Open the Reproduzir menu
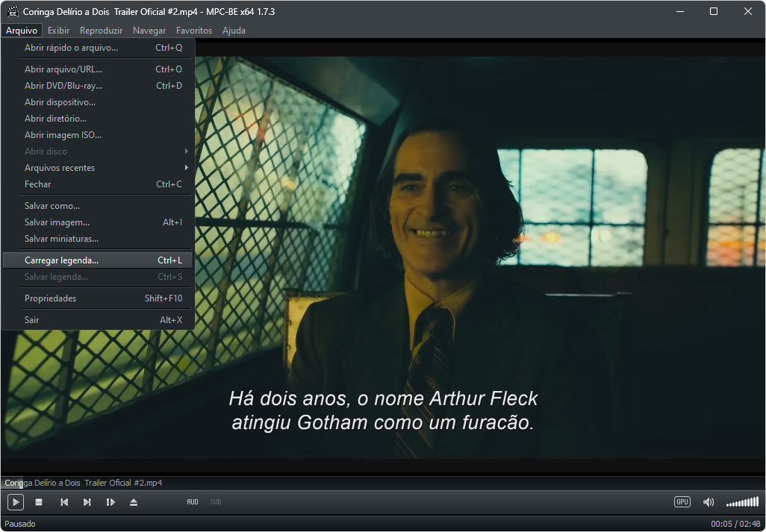Viewport: 766px width, 532px height. 101,31
